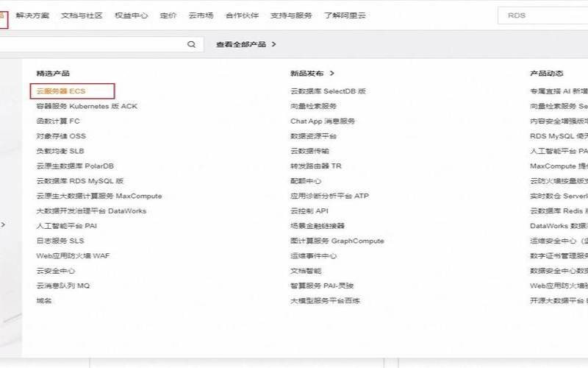The image size is (588, 368).
Task: Open the 专属直播 AI news item under 产品动态
Action: pos(559,91)
